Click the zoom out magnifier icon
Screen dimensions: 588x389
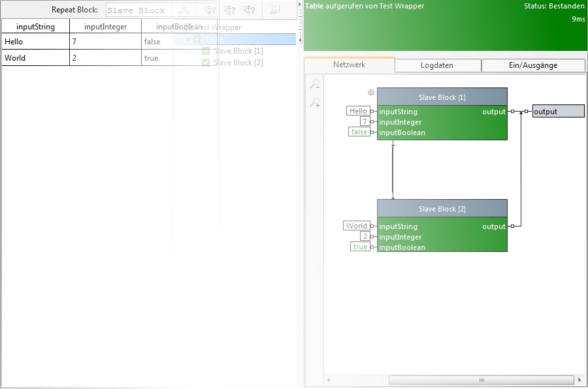(315, 84)
